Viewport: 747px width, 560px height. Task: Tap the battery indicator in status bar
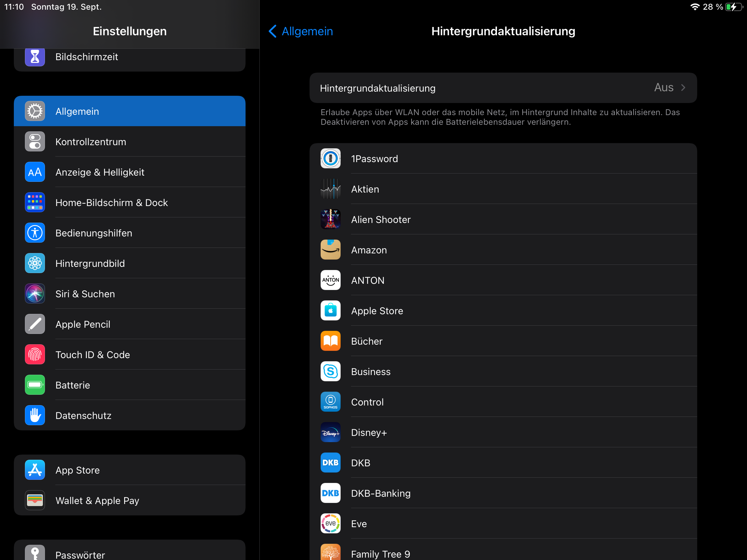(x=734, y=7)
